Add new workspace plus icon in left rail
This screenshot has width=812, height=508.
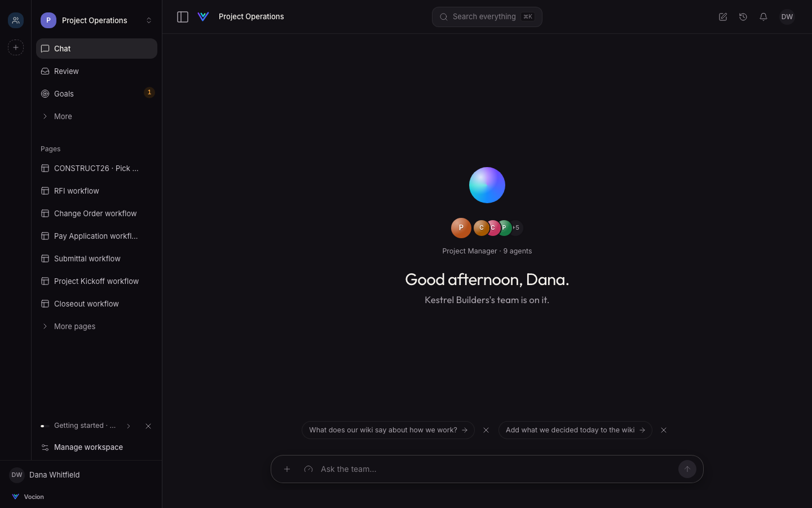(16, 47)
